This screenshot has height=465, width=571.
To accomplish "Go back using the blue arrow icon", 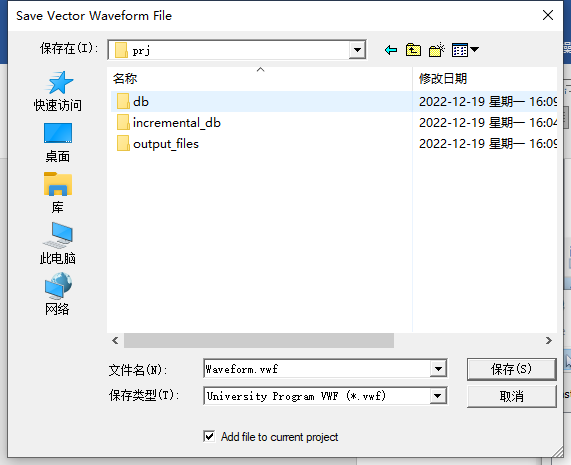I will click(x=391, y=50).
